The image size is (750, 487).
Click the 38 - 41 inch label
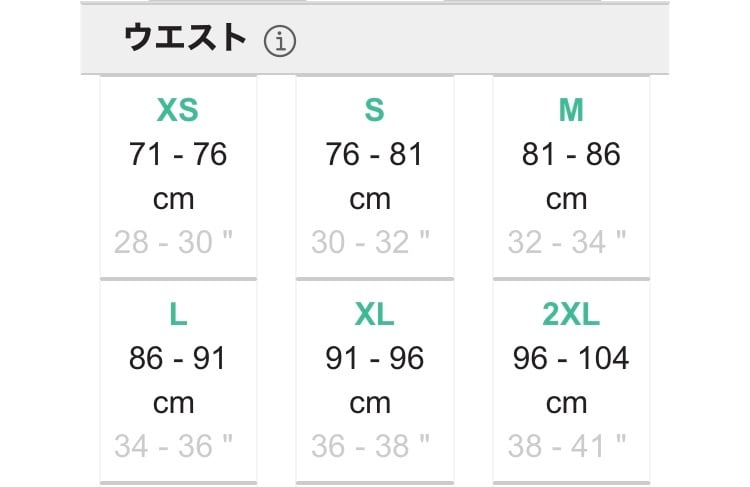[567, 446]
